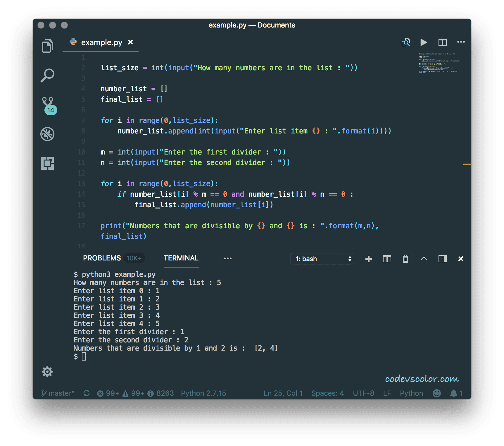
Task: Select the Search icon in activity bar
Action: (47, 75)
